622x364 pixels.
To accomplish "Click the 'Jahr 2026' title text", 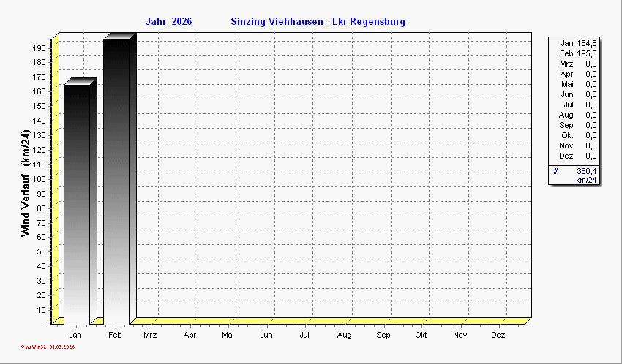I will 169,22.
